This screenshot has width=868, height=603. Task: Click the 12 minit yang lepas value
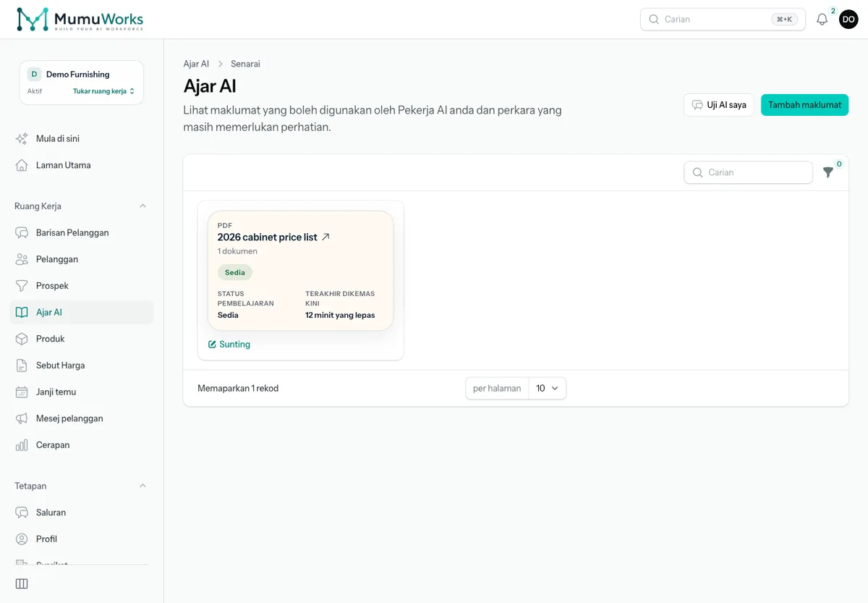[340, 315]
